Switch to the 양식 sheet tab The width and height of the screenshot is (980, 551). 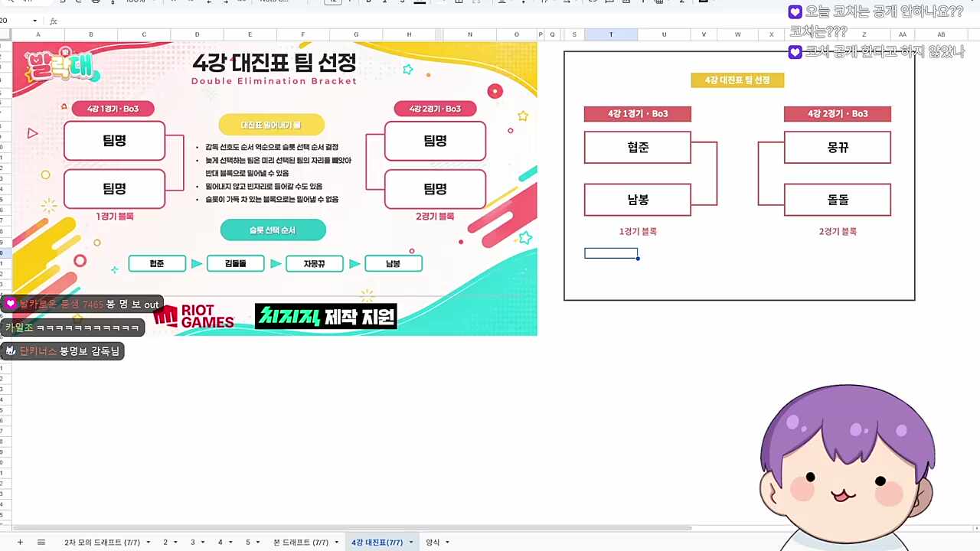pyautogui.click(x=433, y=542)
